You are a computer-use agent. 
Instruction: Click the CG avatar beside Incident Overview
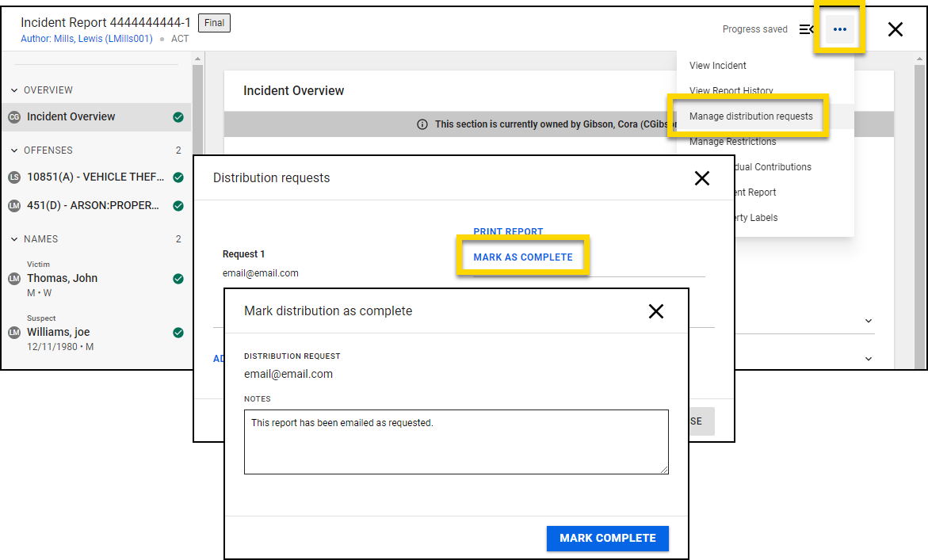coord(16,116)
